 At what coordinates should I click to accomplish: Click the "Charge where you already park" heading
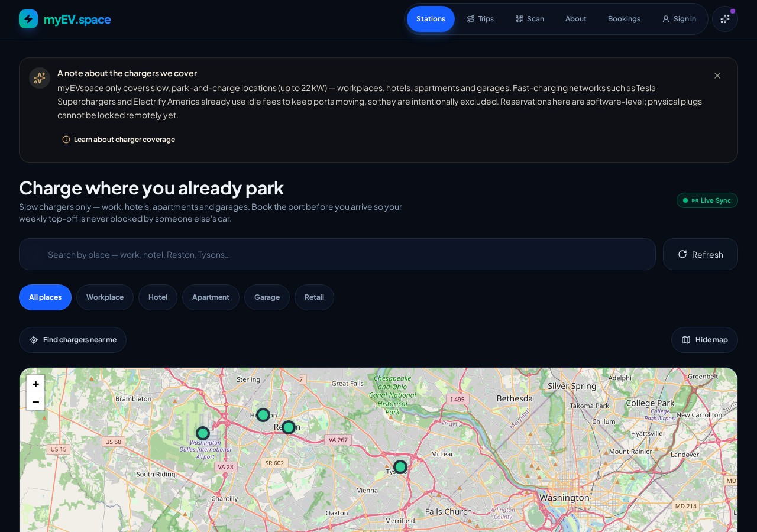pyautogui.click(x=151, y=187)
